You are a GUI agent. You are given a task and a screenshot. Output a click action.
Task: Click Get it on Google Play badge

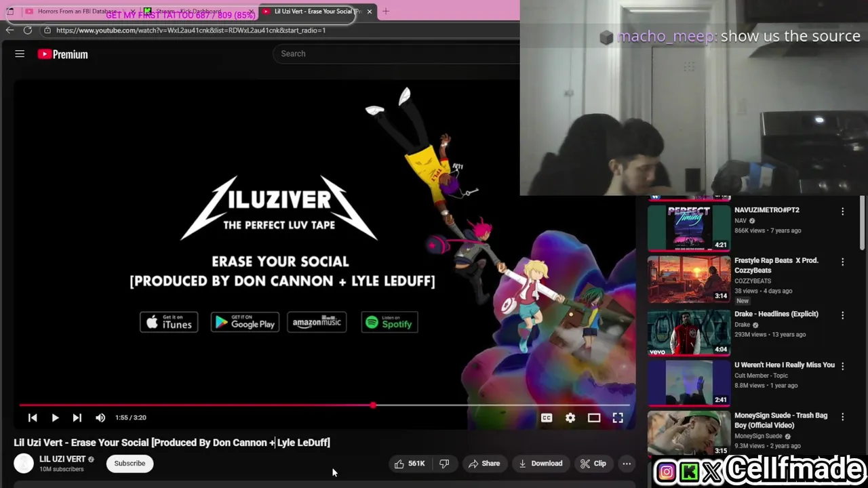(245, 323)
